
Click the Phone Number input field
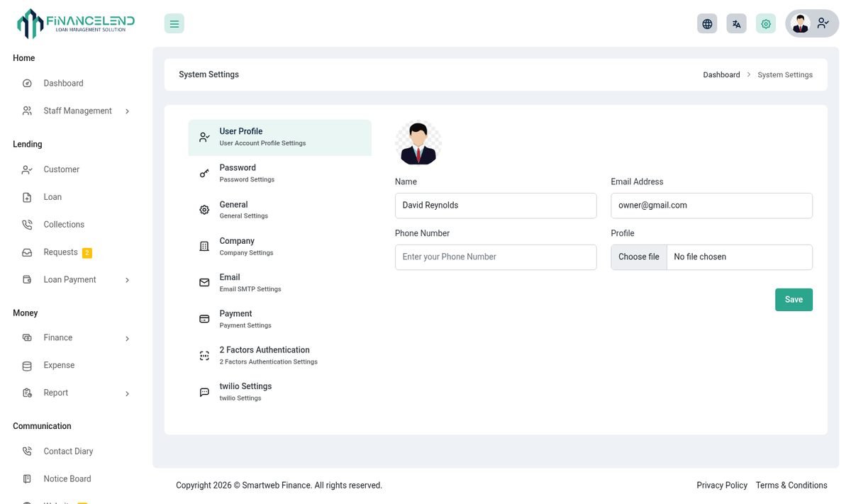coord(496,257)
